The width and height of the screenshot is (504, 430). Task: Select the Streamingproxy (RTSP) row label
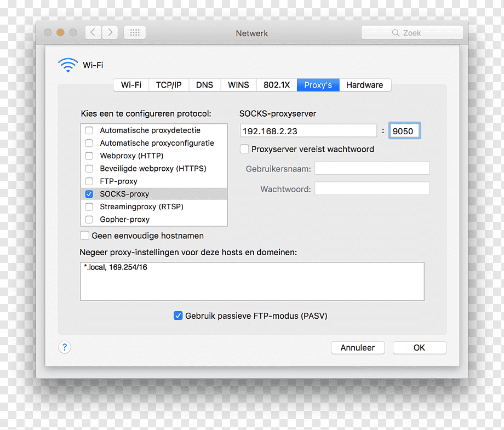141,207
